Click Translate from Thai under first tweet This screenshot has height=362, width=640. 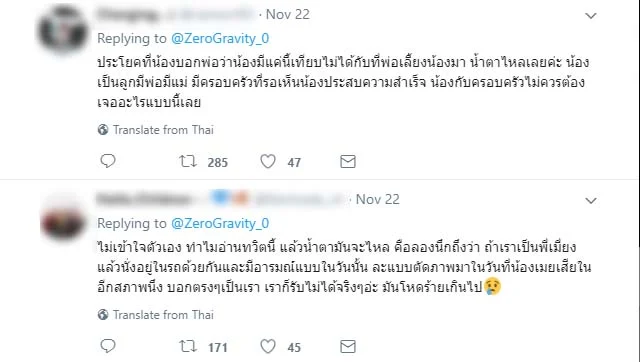pos(163,130)
